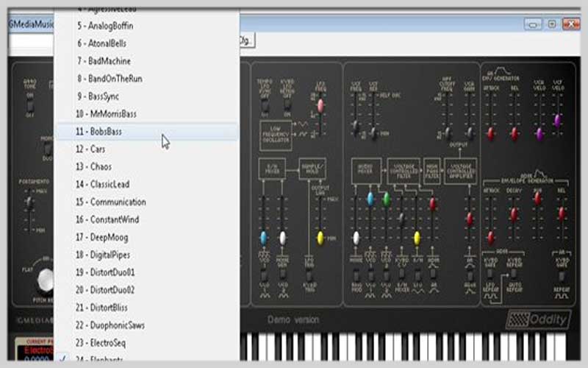Choose 16 - ConstantWind preset
The width and height of the screenshot is (588, 368).
point(146,219)
